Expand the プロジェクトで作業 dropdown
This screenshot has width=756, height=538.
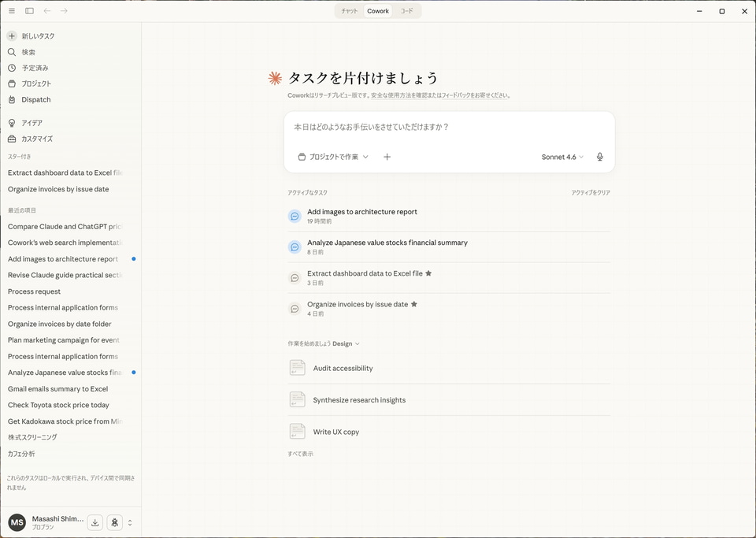(x=332, y=157)
